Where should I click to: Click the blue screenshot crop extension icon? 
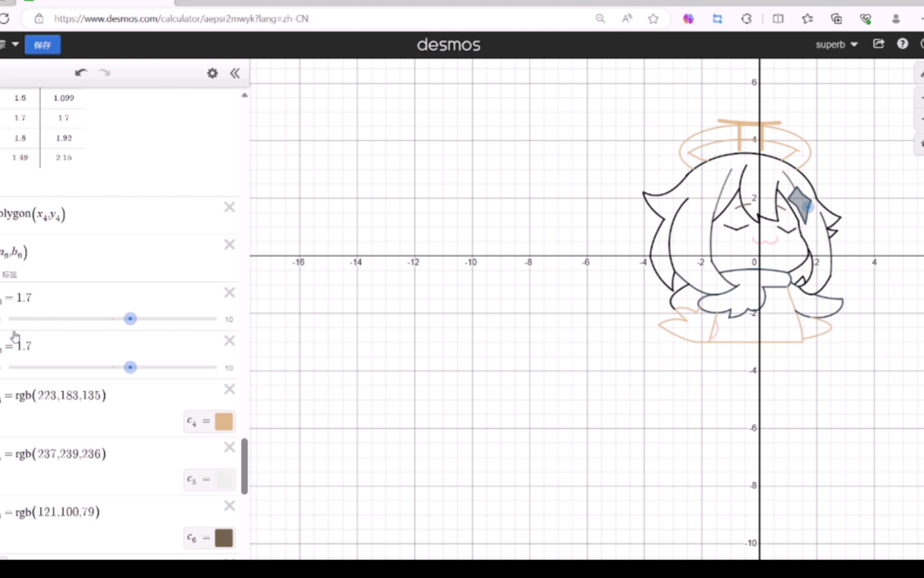[x=717, y=19]
